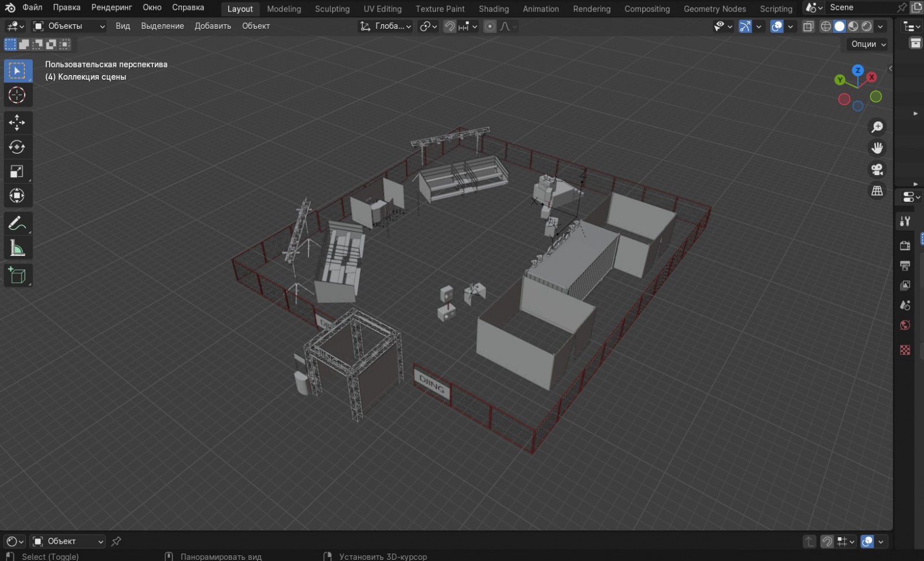Open the Правка menu
This screenshot has width=924, height=561.
[x=66, y=8]
